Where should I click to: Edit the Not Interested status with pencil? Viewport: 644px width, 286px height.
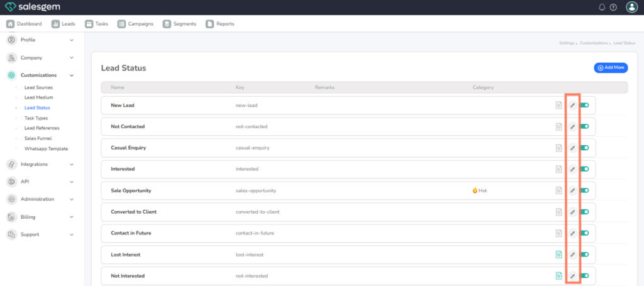pyautogui.click(x=572, y=276)
